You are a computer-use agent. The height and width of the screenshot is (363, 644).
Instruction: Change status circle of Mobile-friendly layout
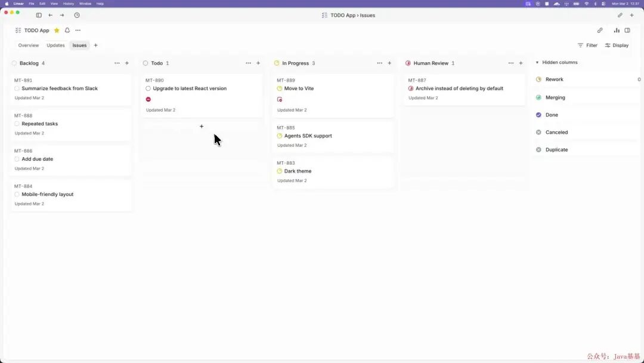(x=17, y=195)
